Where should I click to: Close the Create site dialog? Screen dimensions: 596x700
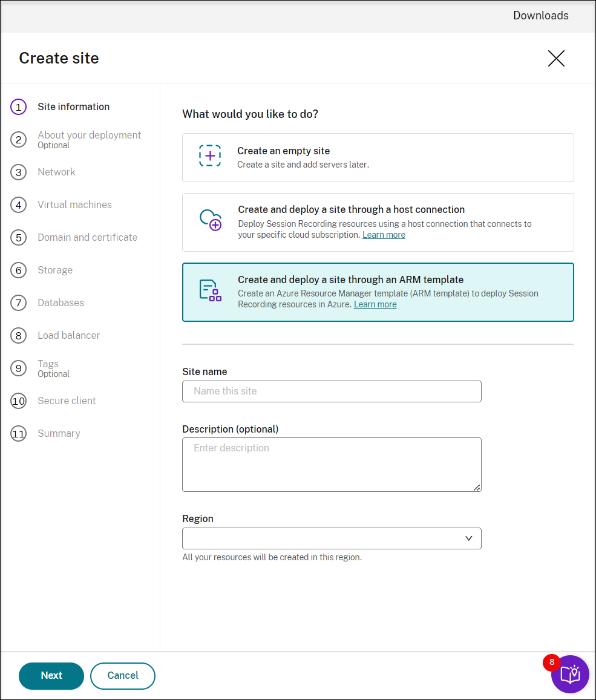point(556,58)
